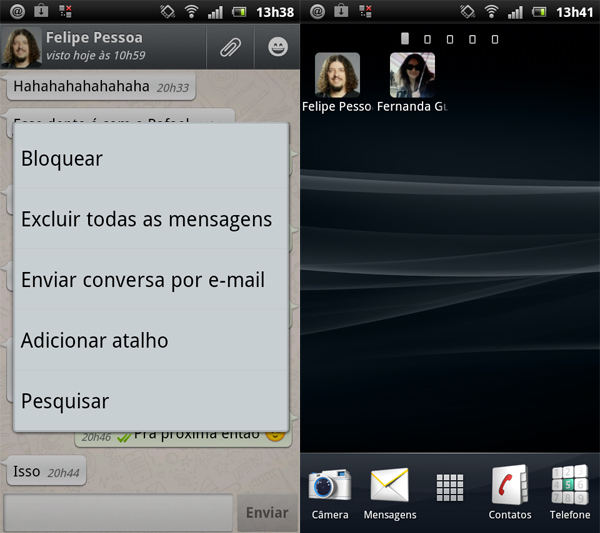Tap the Wi-Fi status icon on home screen
600x533 pixels.
tap(492, 12)
